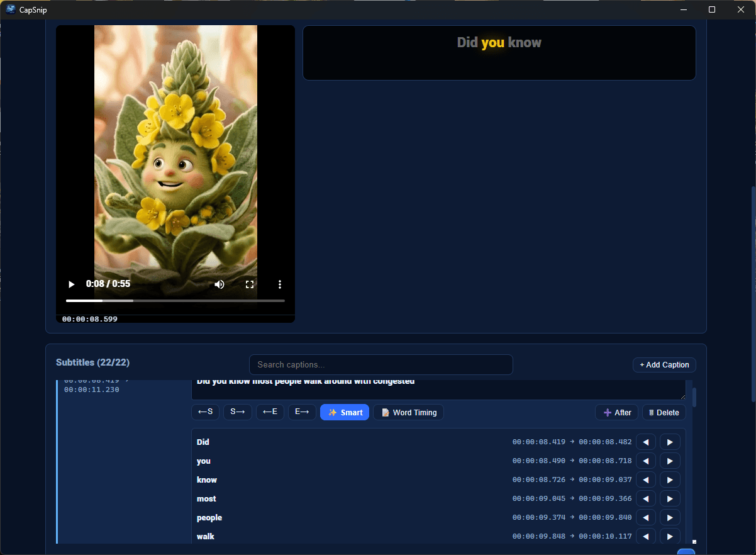This screenshot has height=555, width=756.
Task: Click the Subtitles (22/22) heading
Action: point(93,362)
